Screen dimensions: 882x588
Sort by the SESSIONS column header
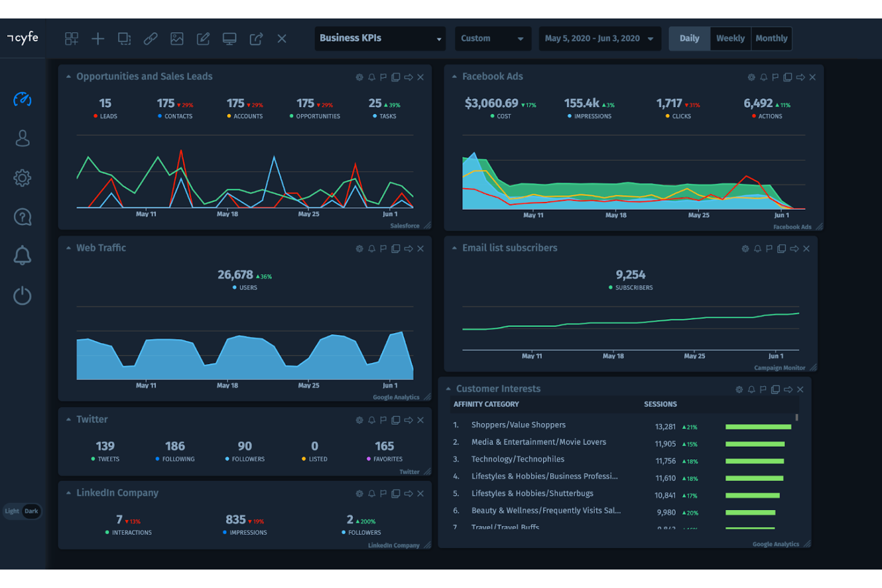[x=660, y=405]
